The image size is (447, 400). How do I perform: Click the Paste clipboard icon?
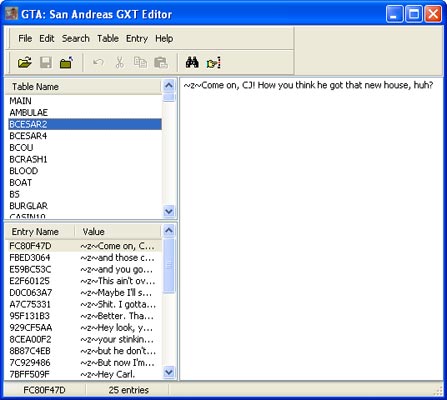[161, 62]
